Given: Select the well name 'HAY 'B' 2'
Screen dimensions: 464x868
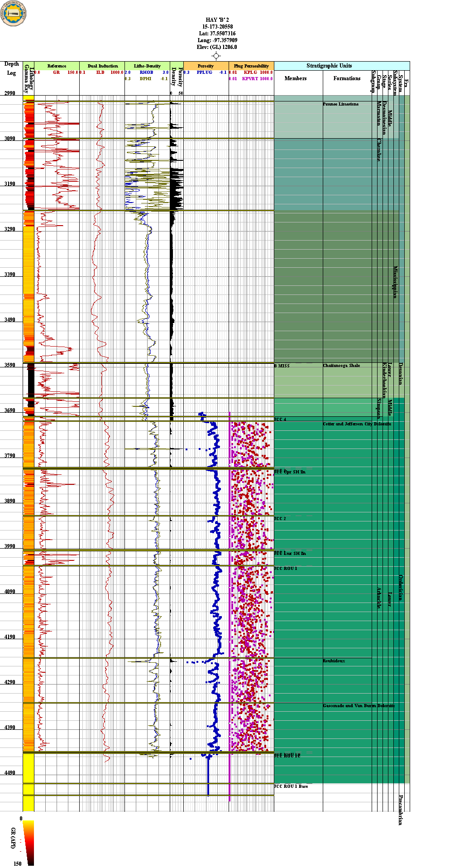Looking at the screenshot, I should point(217,20).
